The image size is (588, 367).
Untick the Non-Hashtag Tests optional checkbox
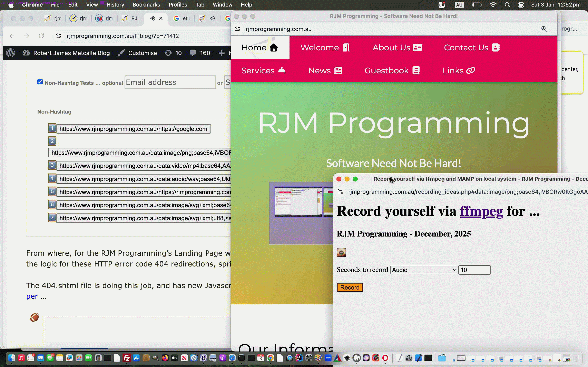click(x=40, y=82)
